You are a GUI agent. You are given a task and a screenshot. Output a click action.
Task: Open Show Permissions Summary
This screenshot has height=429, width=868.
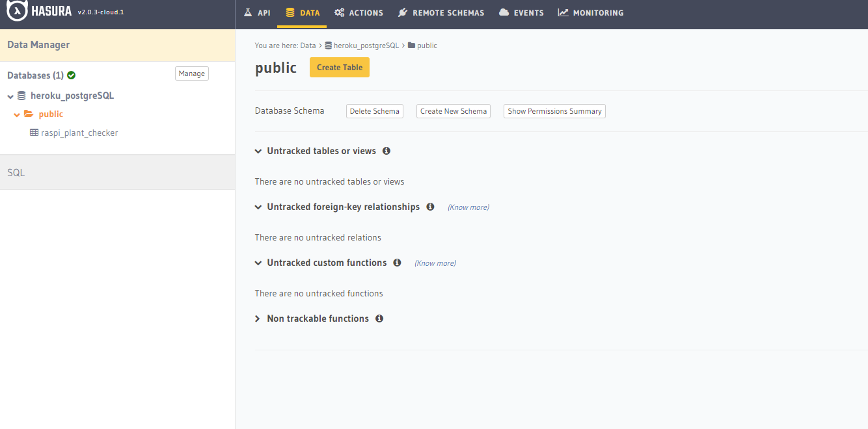click(554, 111)
